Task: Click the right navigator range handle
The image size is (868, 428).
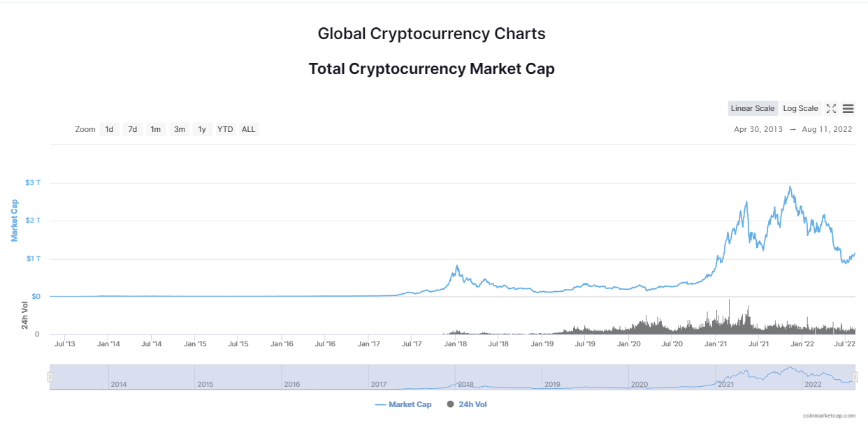Action: 855,377
